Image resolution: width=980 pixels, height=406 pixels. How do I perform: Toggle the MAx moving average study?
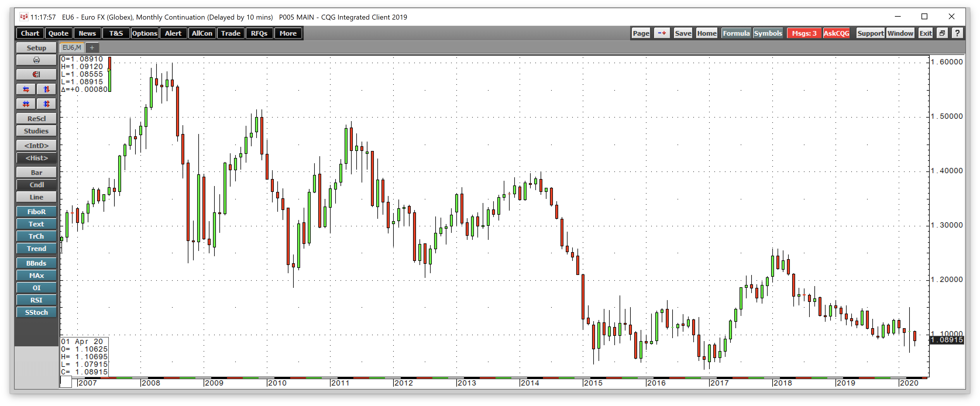click(36, 276)
